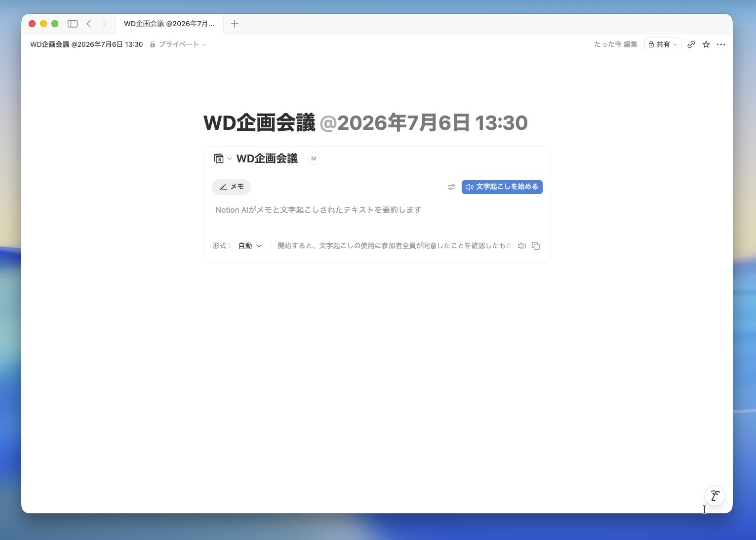Close the window with red button
756x540 pixels.
(x=32, y=24)
